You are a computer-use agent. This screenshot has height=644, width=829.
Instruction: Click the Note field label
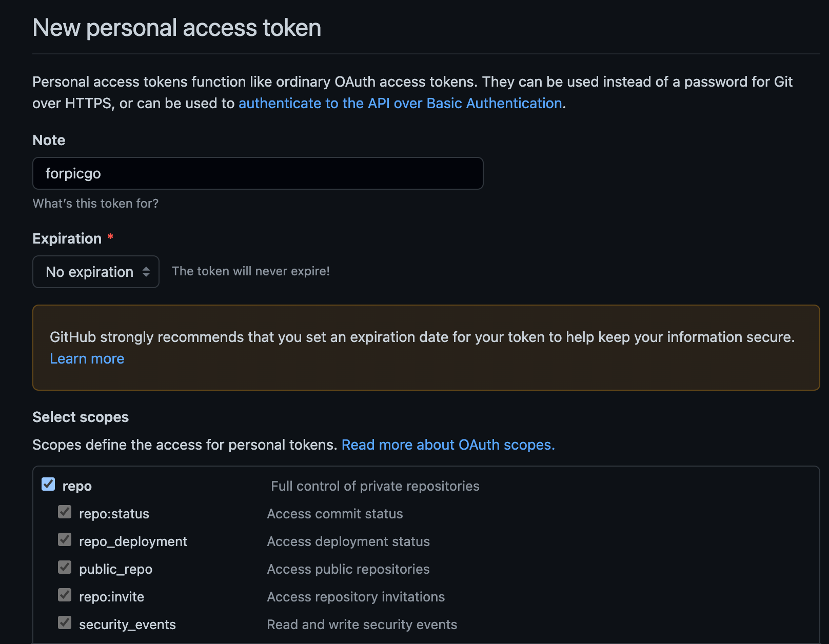[49, 140]
